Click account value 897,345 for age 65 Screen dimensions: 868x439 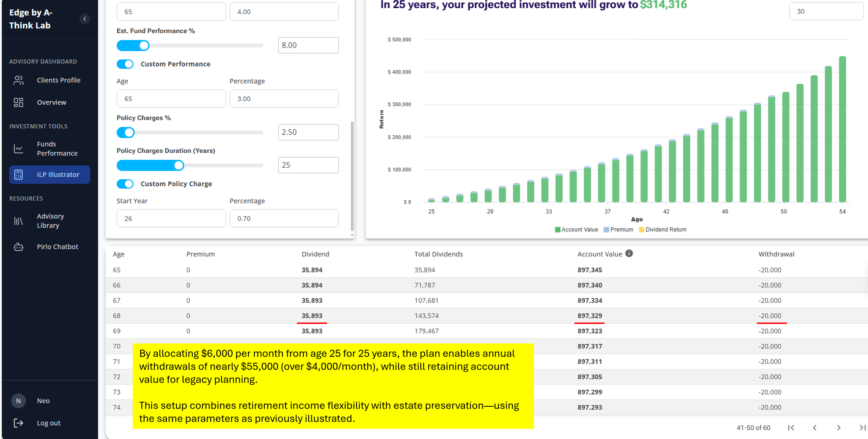tap(590, 270)
